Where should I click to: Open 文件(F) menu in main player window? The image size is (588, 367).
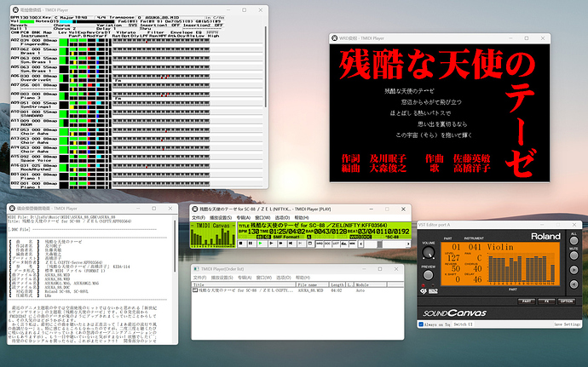(199, 217)
